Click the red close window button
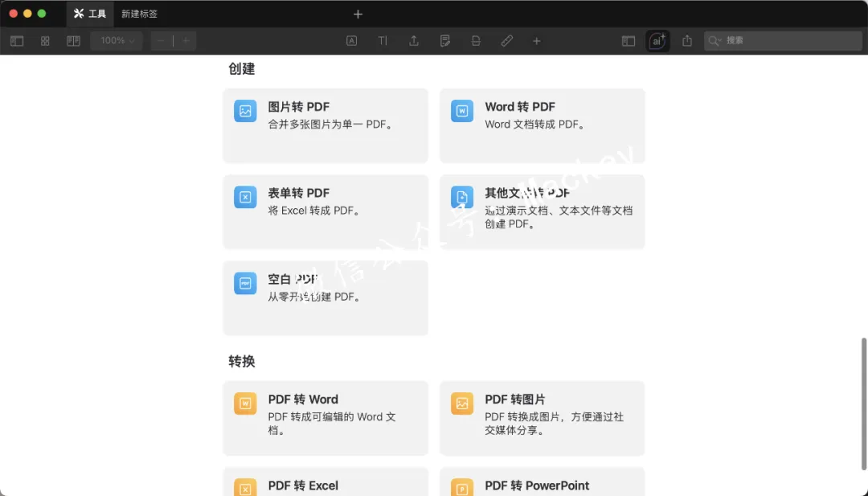This screenshot has height=496, width=868. 14,14
